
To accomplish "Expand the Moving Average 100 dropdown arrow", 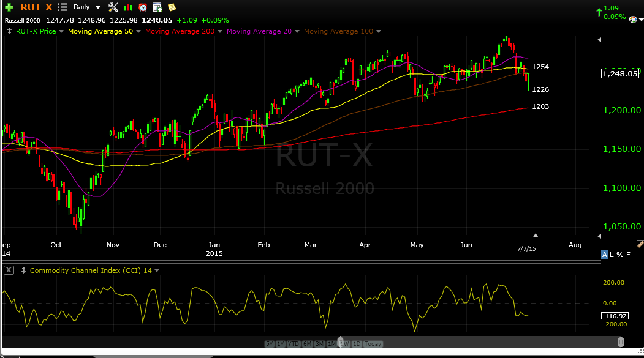I will [x=378, y=32].
